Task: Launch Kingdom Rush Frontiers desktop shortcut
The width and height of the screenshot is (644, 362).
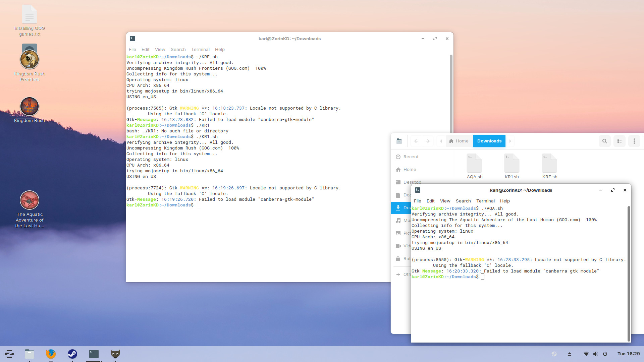Action: [30, 63]
